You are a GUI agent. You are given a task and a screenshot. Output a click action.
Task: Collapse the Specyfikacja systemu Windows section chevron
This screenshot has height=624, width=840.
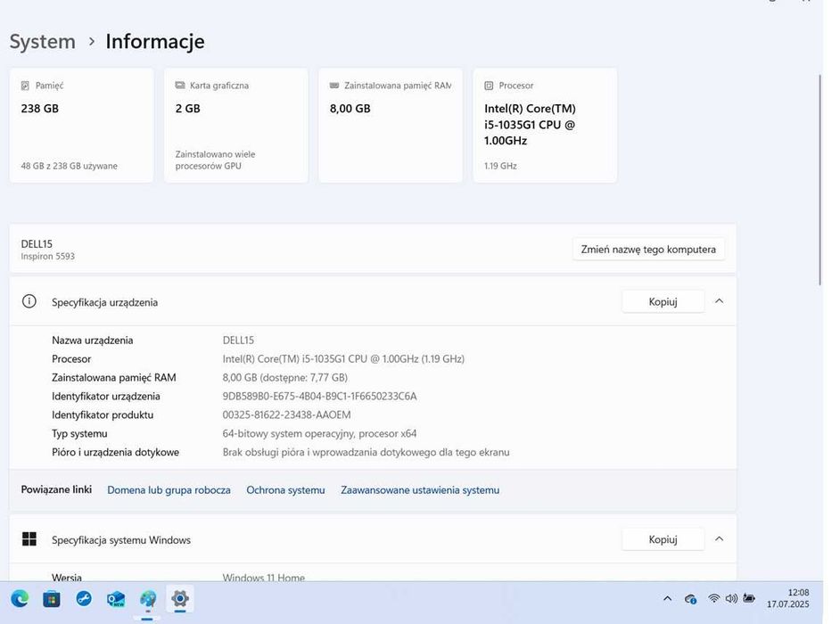click(719, 538)
